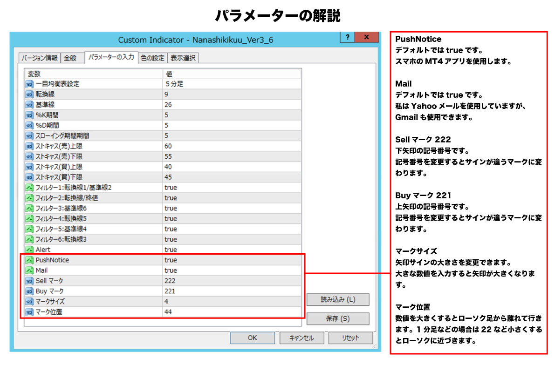Click the OK button
The image size is (555, 392).
click(x=253, y=338)
